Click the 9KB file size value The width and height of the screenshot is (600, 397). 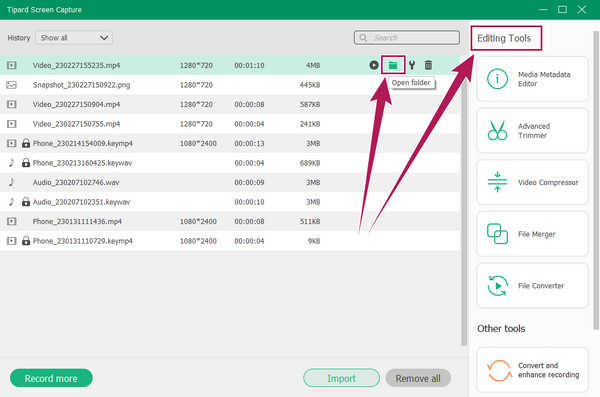pos(314,241)
